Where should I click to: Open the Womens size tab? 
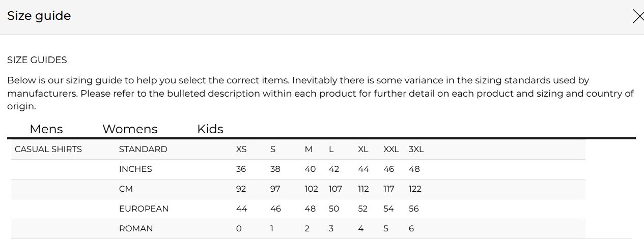pyautogui.click(x=130, y=129)
